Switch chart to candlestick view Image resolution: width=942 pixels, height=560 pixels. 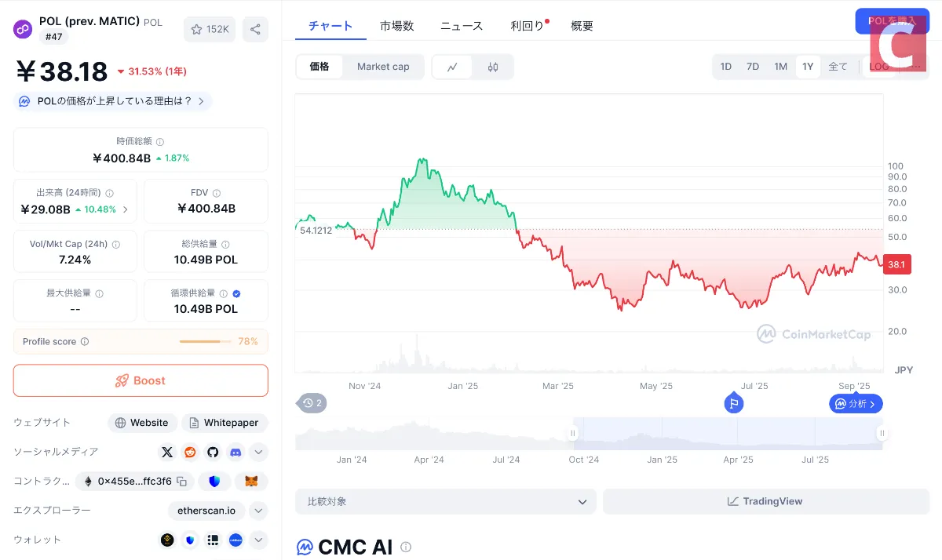point(493,67)
